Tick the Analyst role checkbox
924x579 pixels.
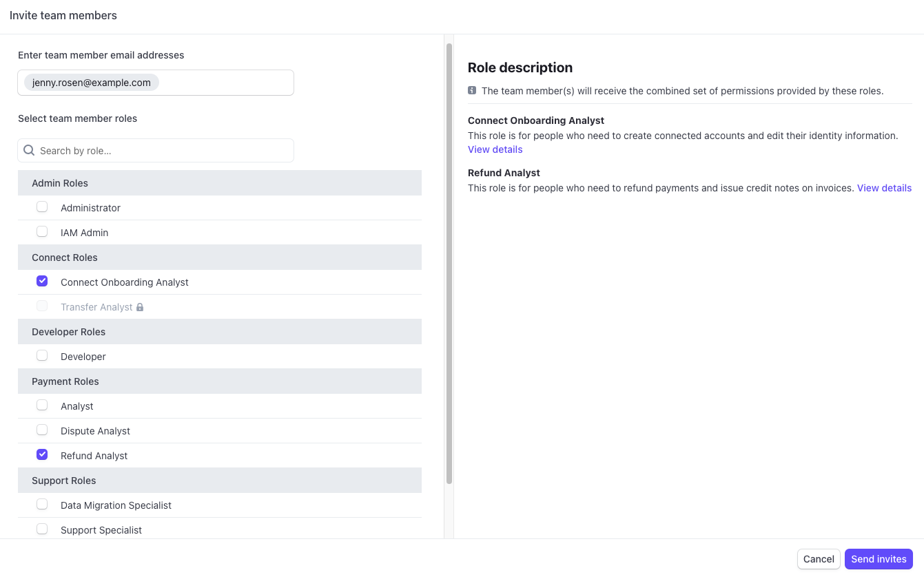point(42,405)
